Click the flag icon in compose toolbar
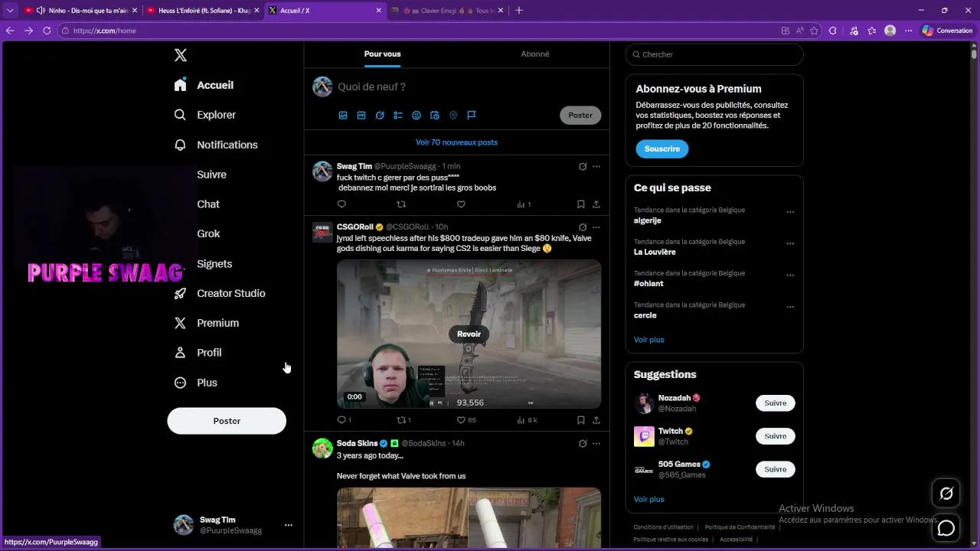 pyautogui.click(x=472, y=116)
